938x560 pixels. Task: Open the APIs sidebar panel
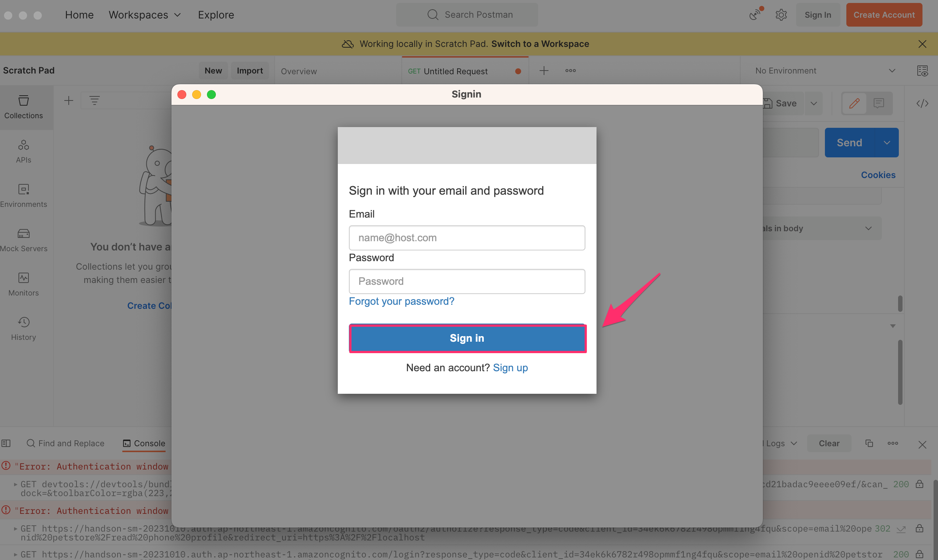point(23,151)
